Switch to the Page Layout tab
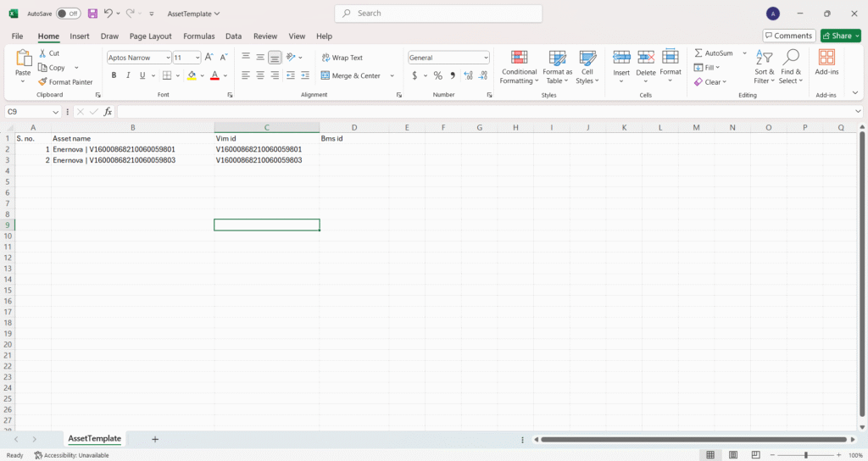 tap(150, 36)
